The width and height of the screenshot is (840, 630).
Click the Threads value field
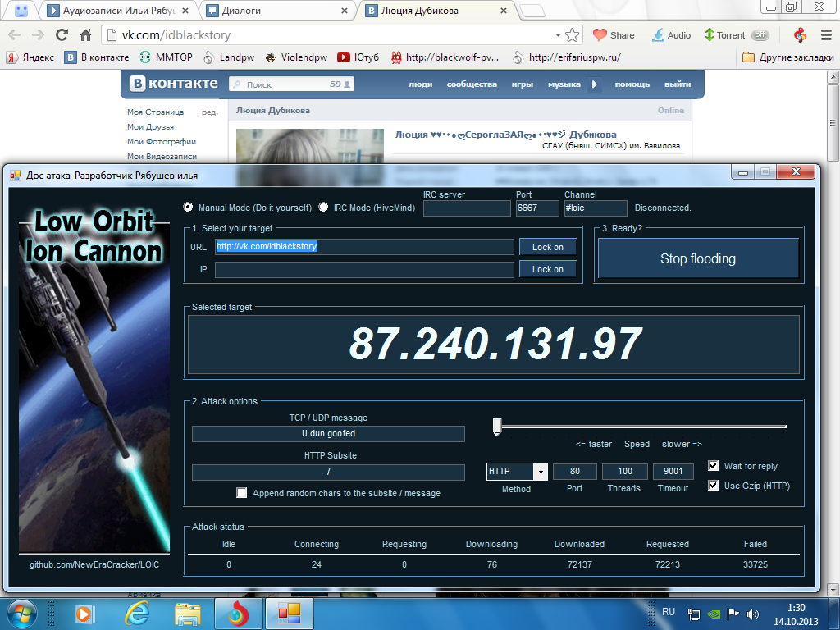(x=624, y=472)
